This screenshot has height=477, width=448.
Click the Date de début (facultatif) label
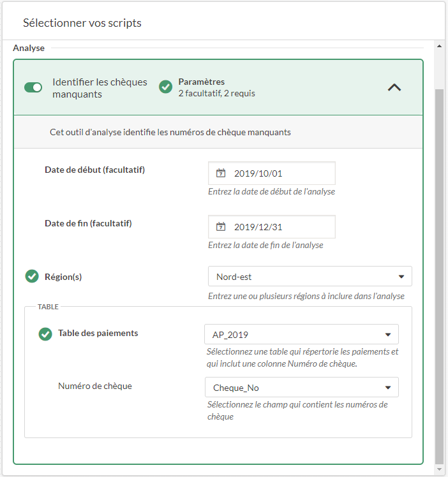[94, 170]
